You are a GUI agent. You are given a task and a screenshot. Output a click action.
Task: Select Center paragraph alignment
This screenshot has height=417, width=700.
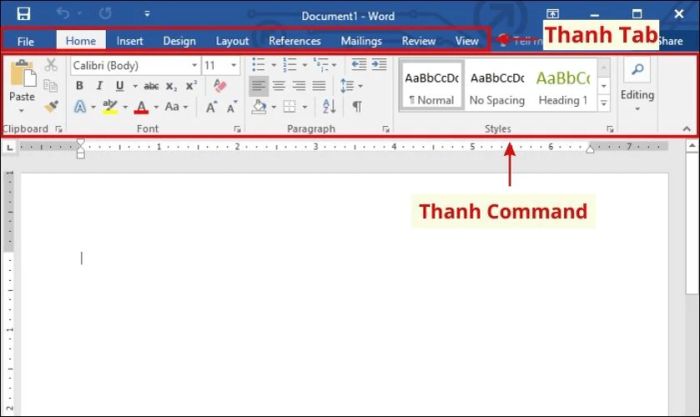279,86
